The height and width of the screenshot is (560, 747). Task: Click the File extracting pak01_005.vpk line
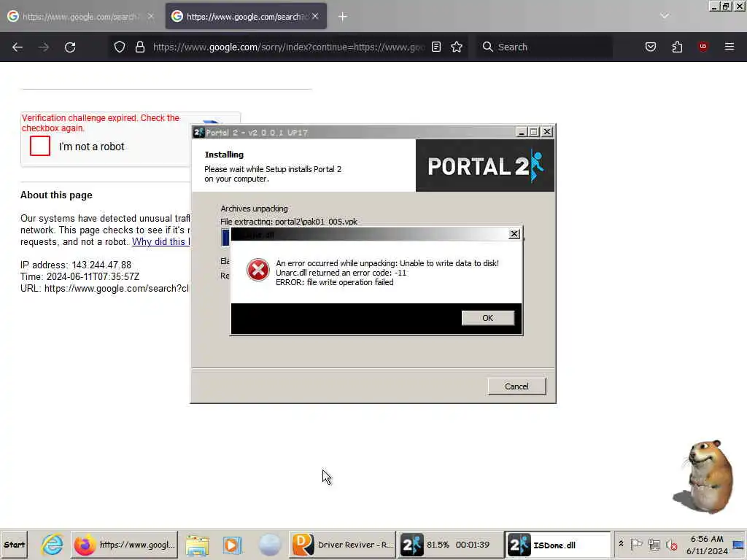click(x=289, y=222)
